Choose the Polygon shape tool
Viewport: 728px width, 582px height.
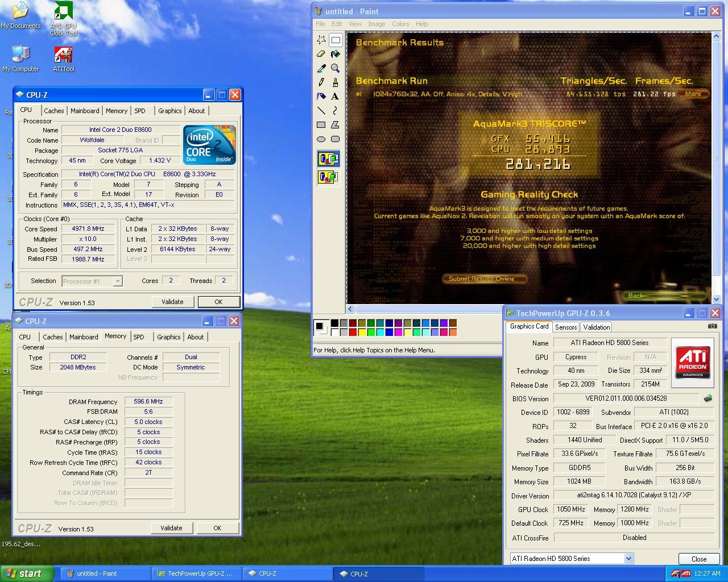(336, 125)
